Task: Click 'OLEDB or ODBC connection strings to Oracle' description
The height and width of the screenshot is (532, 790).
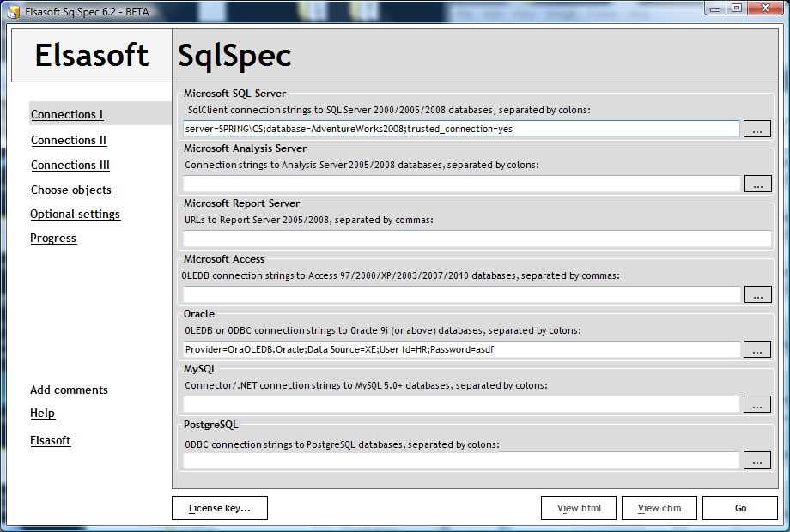Action: click(x=382, y=330)
